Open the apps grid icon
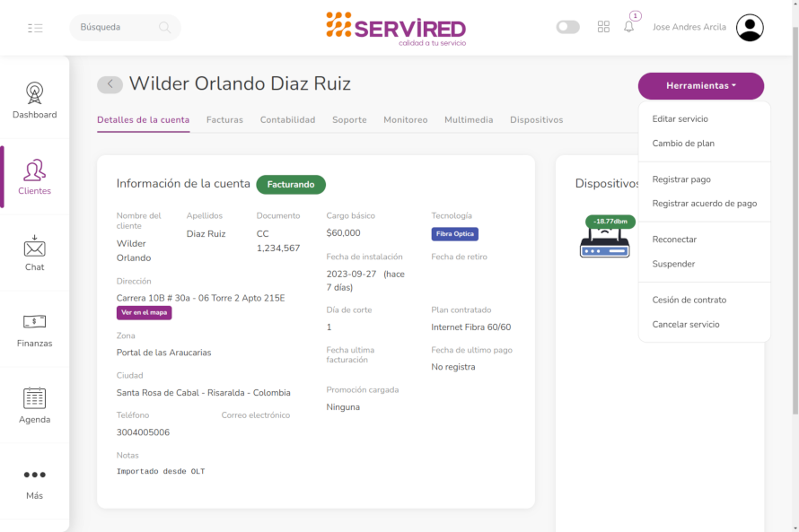Screen dimensions: 799x532 pyautogui.click(x=603, y=27)
